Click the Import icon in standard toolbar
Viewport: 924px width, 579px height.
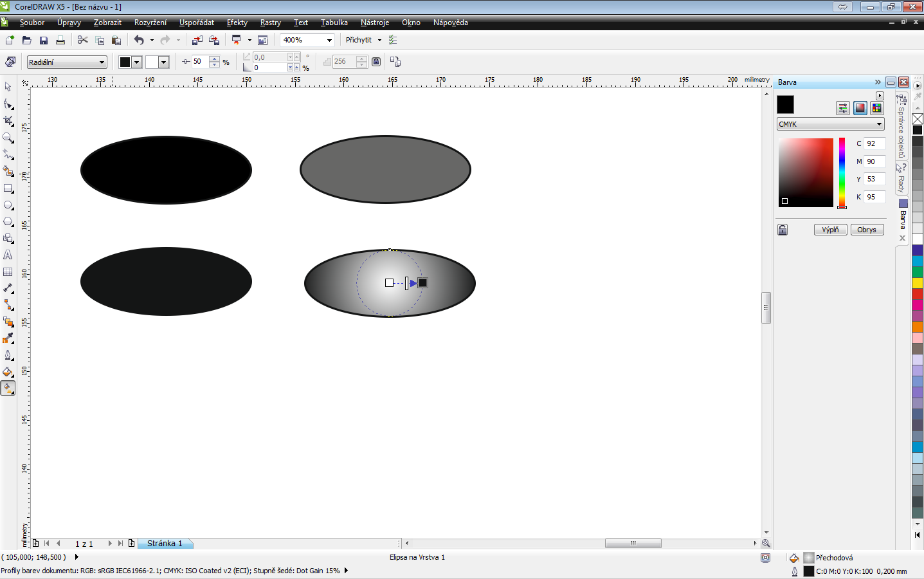click(x=197, y=40)
